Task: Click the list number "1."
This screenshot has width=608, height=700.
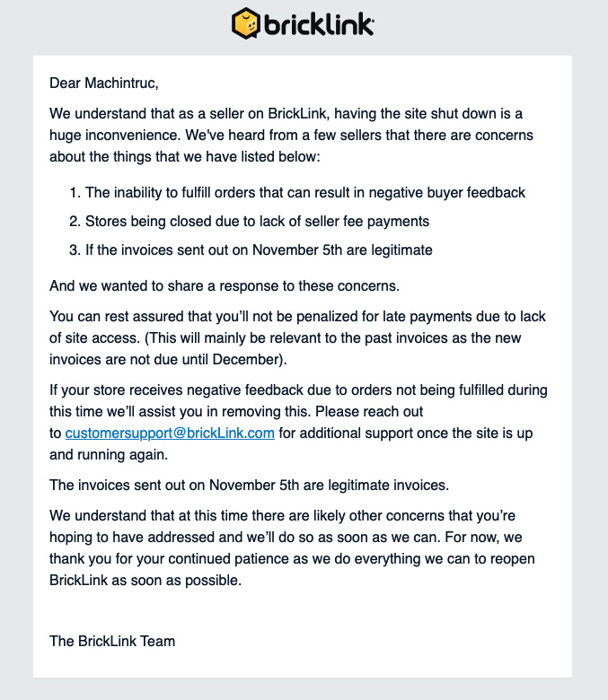Action: (x=75, y=193)
